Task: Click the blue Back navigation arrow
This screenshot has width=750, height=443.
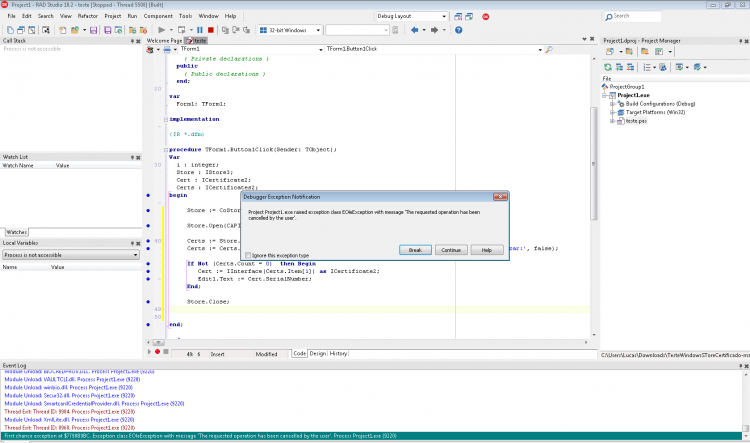Action: point(415,30)
